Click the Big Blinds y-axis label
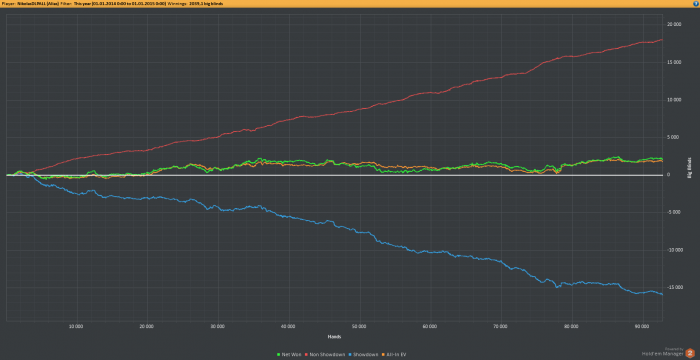The height and width of the screenshot is (360, 700). (689, 167)
